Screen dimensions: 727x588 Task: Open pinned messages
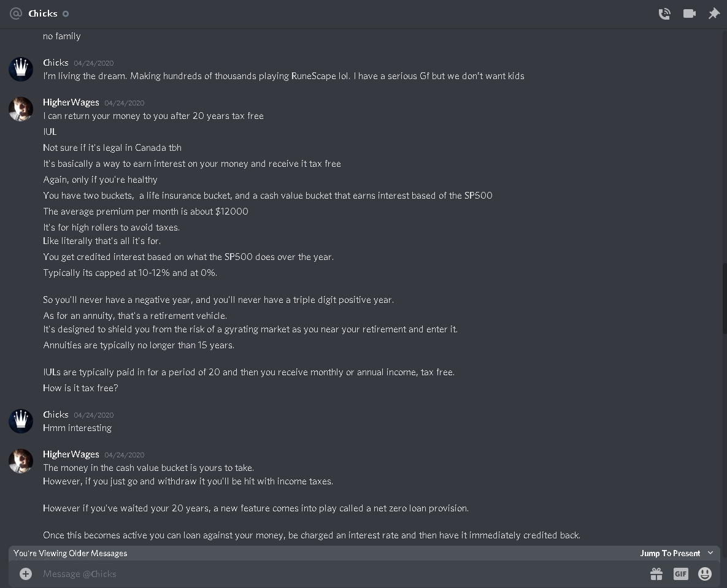(x=714, y=13)
